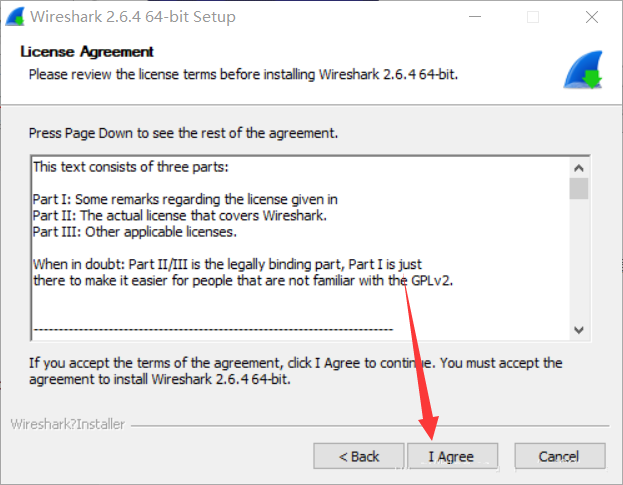Screen dimensions: 623x485
Task: Accept the license with I Agree
Action: click(453, 456)
